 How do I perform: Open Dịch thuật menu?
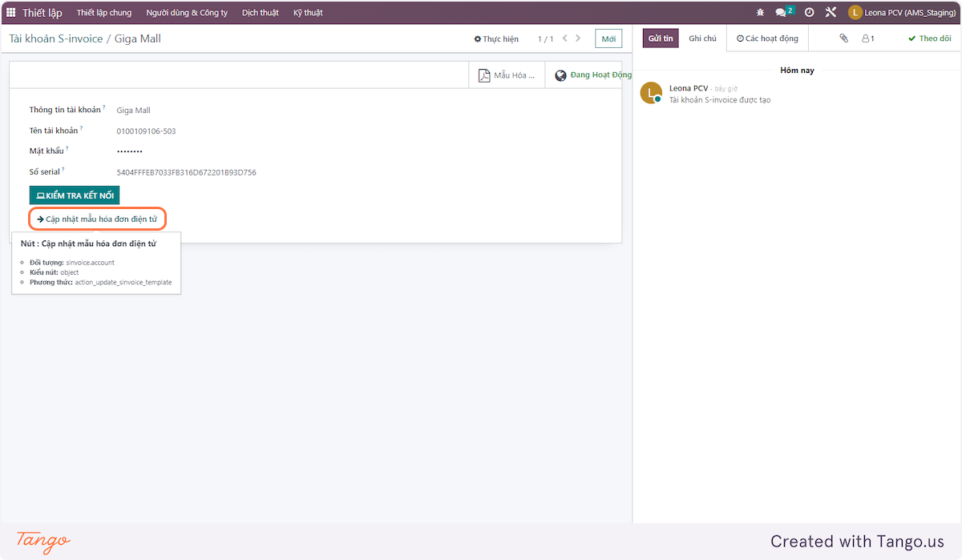tap(261, 13)
